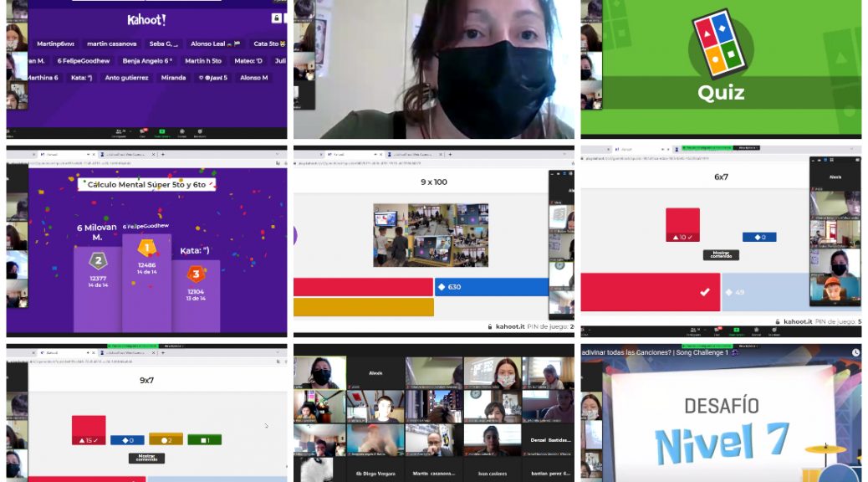Click the checkmark on red 6x7 answer
The image size is (868, 482).
coord(705,292)
